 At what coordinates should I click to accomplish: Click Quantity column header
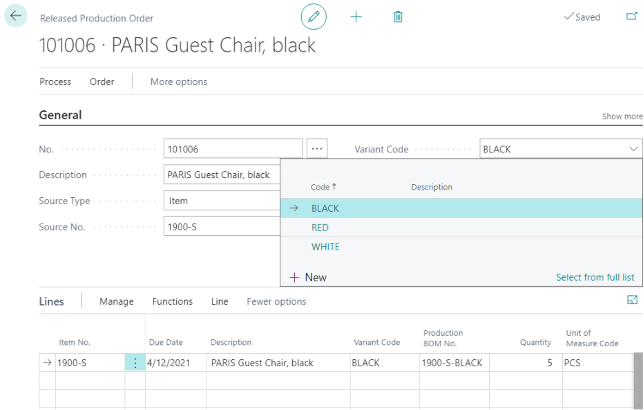(535, 342)
